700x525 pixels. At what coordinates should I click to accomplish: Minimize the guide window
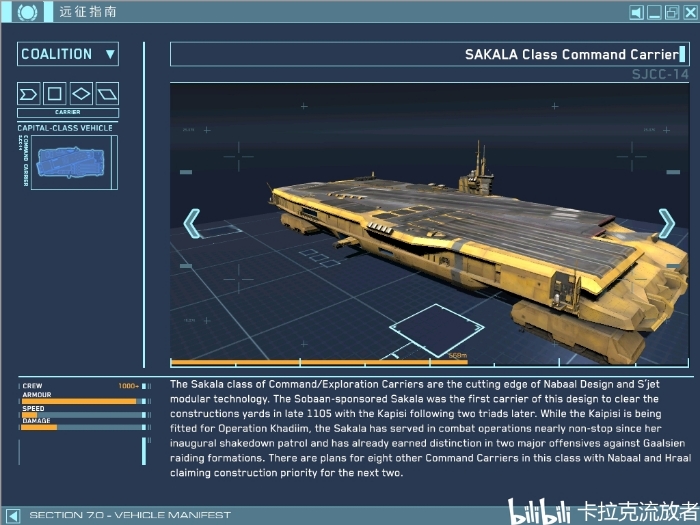click(654, 13)
